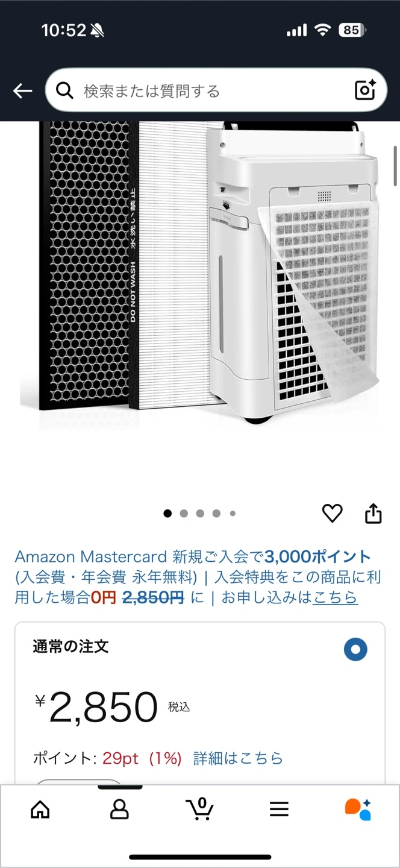This screenshot has width=400, height=868.
Task: Add product to wishlist heart
Action: (332, 514)
